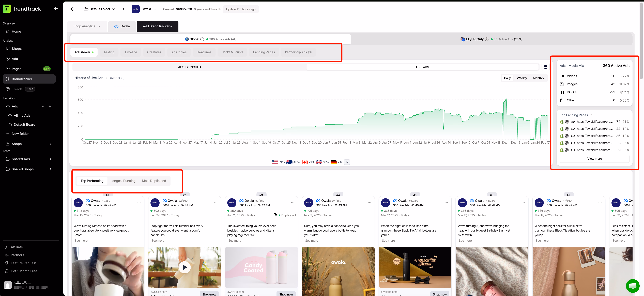Collapse the left sidebar panel
This screenshot has height=296, width=644.
pyautogui.click(x=56, y=8)
